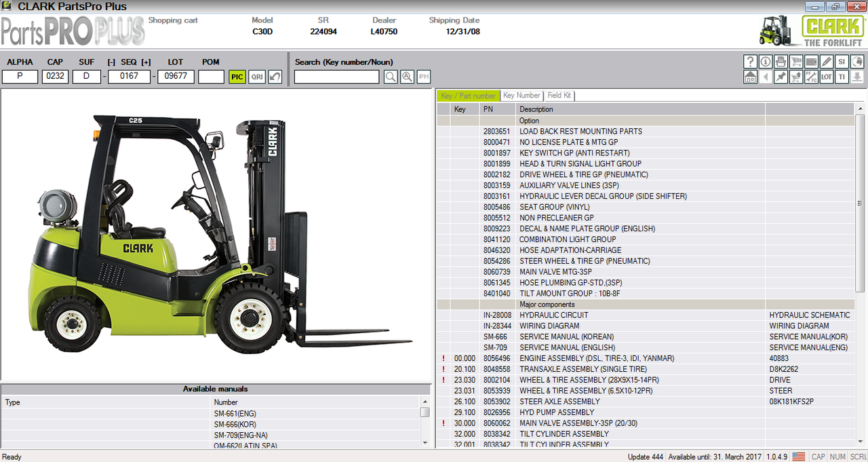Click the CAP input field showing 0232
The width and height of the screenshot is (868, 462).
tap(55, 77)
